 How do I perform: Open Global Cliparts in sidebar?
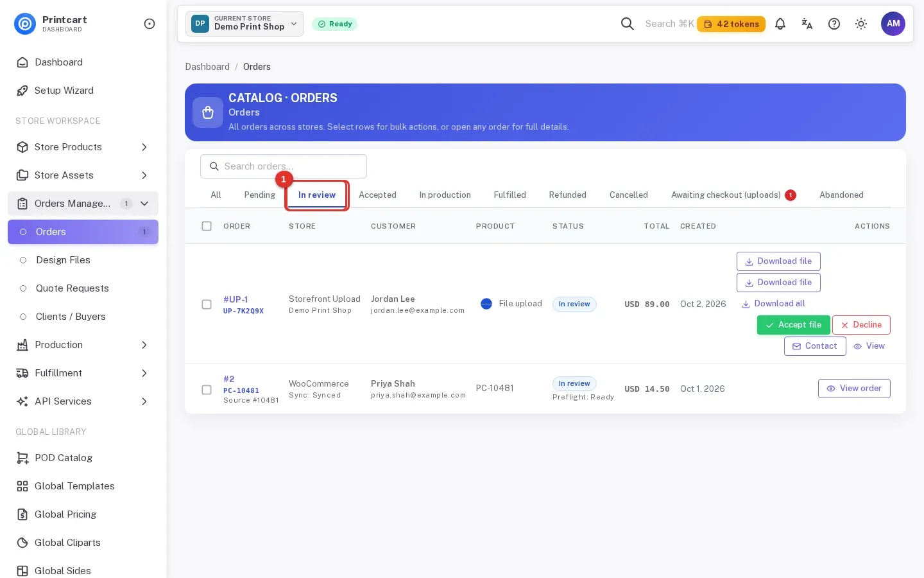pos(83,543)
